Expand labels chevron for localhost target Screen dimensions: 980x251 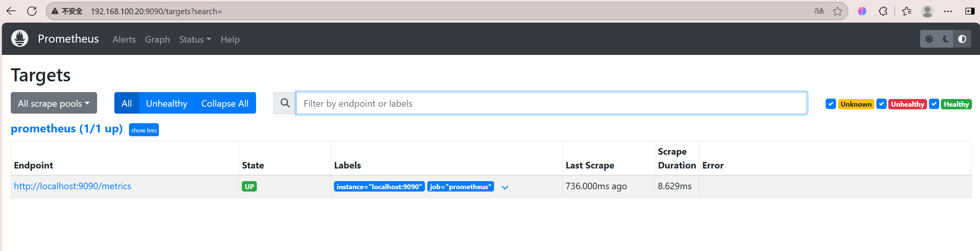coord(505,187)
